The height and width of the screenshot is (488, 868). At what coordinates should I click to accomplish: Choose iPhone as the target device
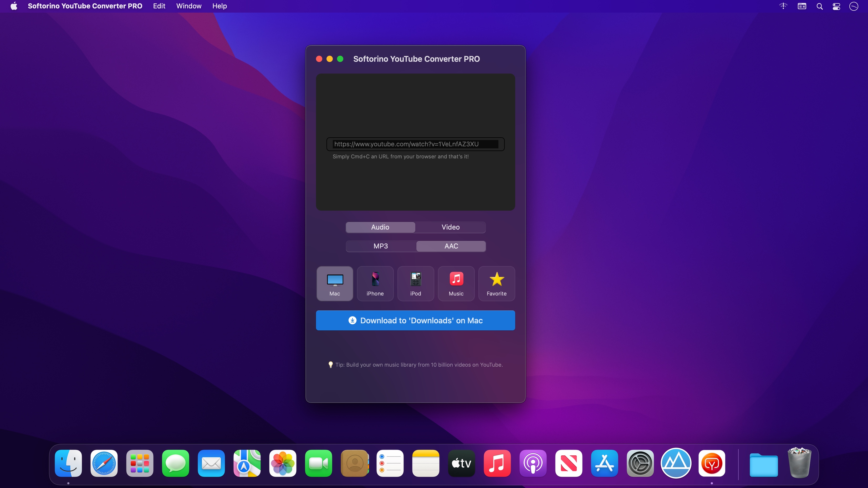pyautogui.click(x=375, y=284)
